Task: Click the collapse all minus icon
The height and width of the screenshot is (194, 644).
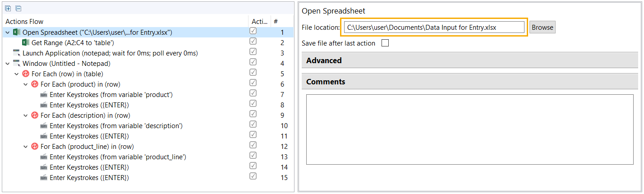Action: 18,9
